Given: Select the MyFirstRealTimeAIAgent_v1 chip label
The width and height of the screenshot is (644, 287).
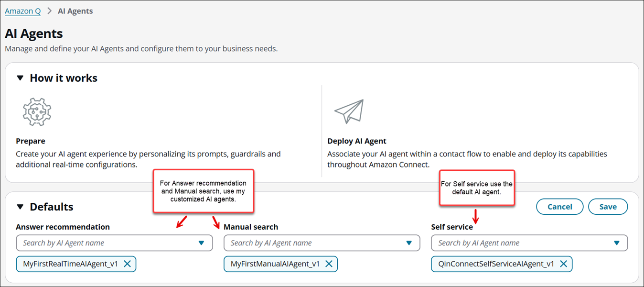Looking at the screenshot, I should point(71,264).
